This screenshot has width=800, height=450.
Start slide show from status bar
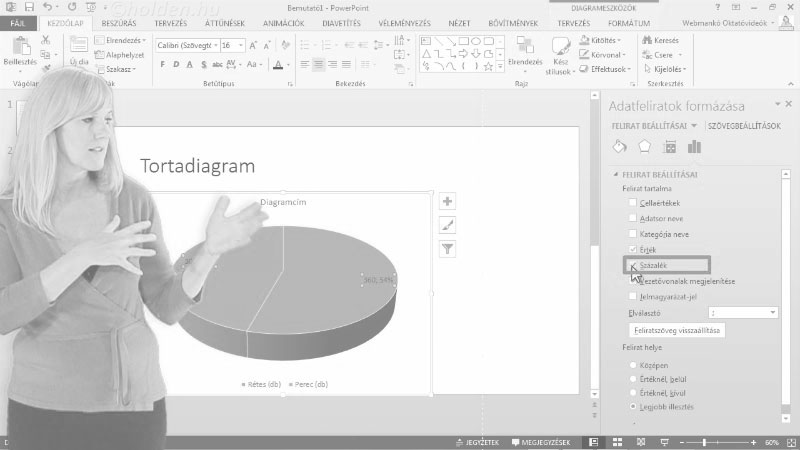664,442
